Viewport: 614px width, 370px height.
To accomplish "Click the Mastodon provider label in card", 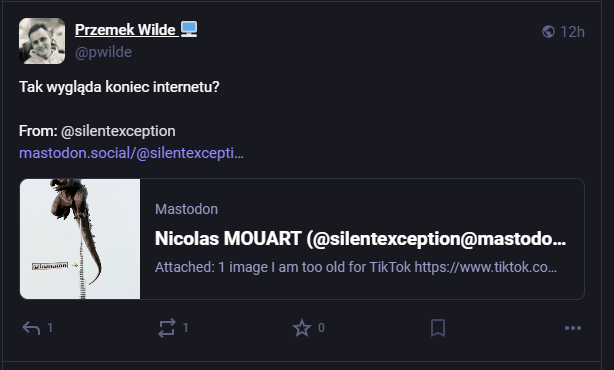I will coord(186,209).
